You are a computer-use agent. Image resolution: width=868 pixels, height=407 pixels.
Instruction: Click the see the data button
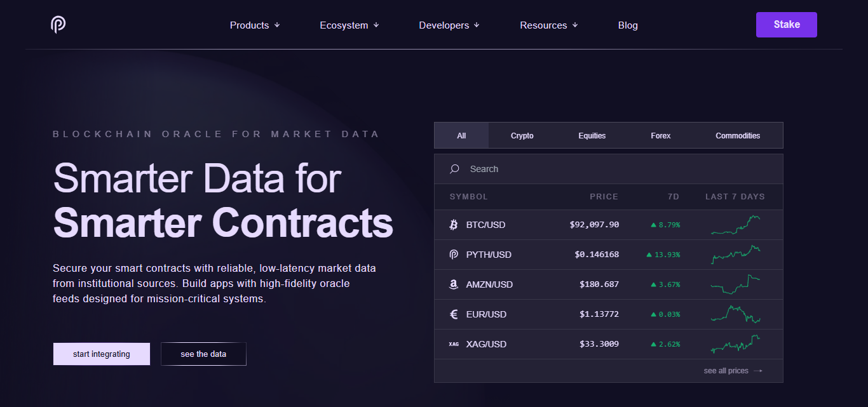coord(203,354)
